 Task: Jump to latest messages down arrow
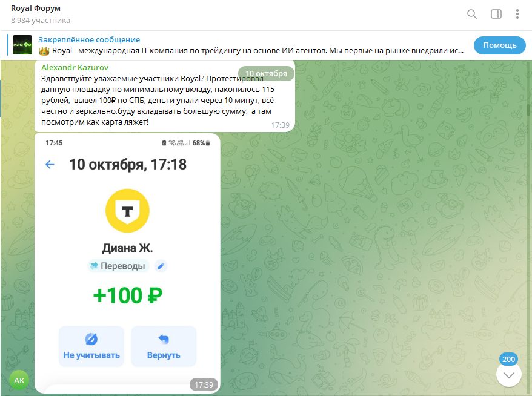(x=508, y=375)
